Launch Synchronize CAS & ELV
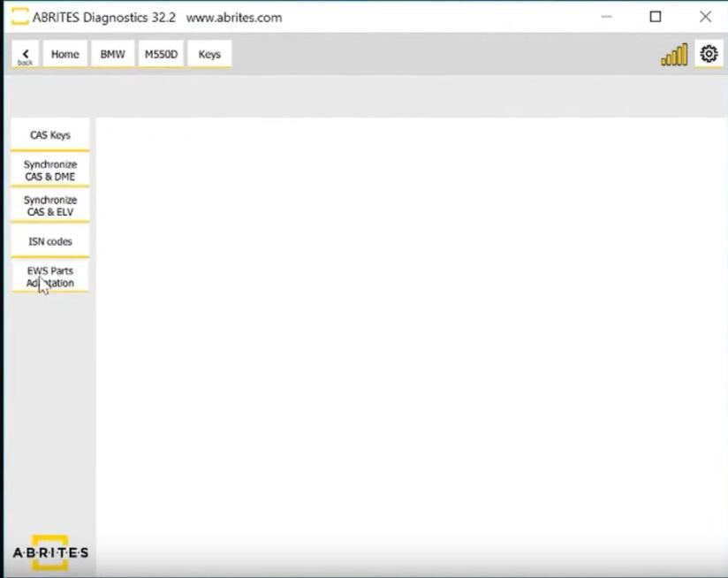 coord(50,206)
